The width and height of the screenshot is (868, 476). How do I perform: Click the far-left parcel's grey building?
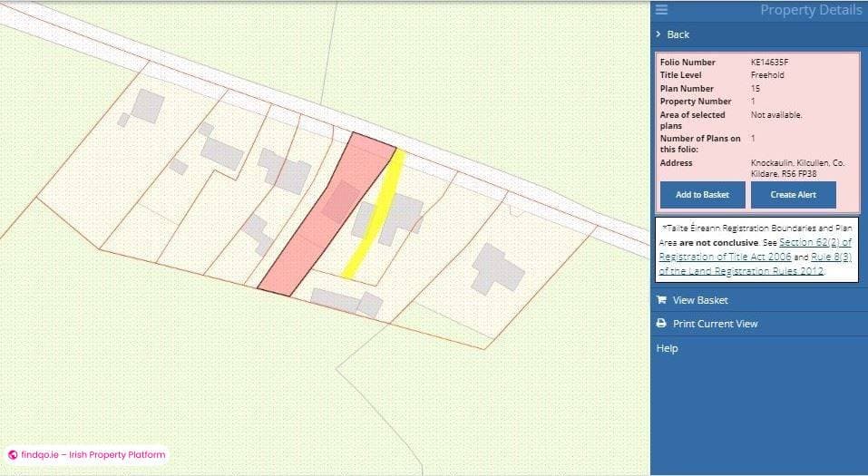click(145, 105)
